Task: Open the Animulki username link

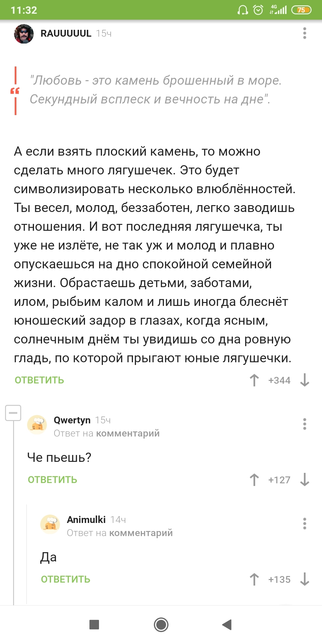Action: click(x=86, y=520)
